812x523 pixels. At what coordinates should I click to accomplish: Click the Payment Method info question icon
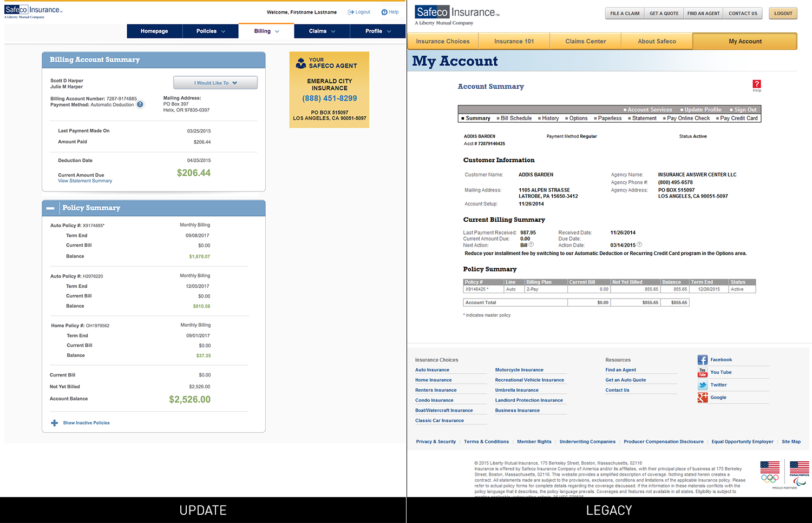coord(140,104)
